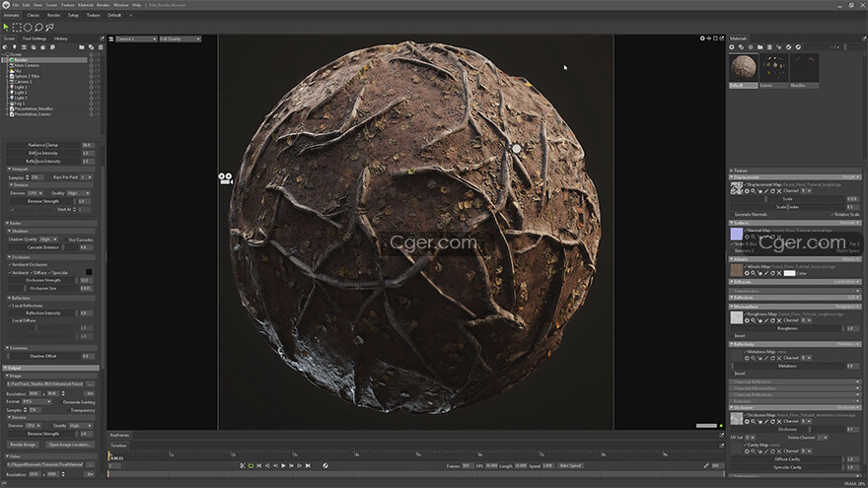Clear the Displacement Map texture
Viewport: 868px width, 488px height.
tap(779, 191)
